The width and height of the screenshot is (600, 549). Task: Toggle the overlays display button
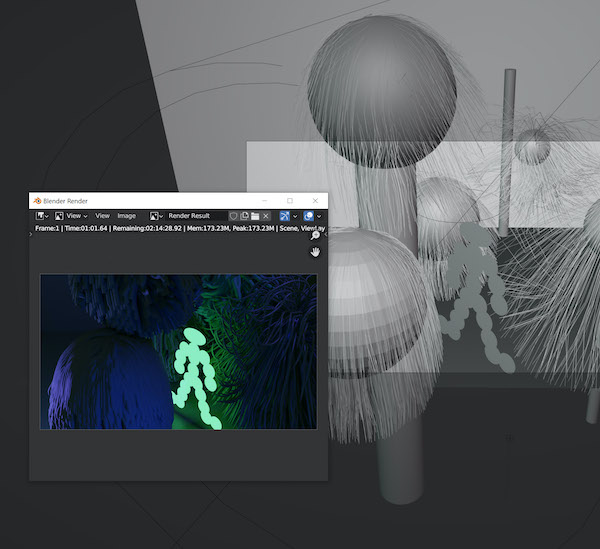tap(308, 216)
